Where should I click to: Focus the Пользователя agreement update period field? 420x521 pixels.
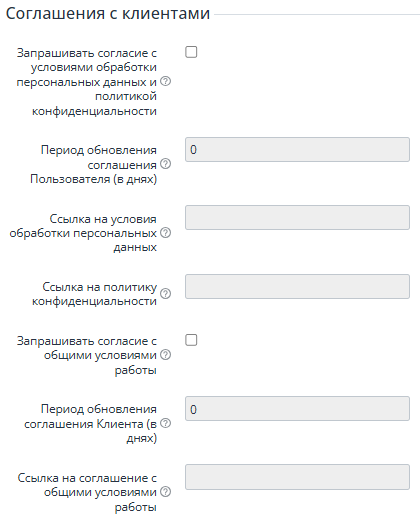pyautogui.click(x=297, y=150)
